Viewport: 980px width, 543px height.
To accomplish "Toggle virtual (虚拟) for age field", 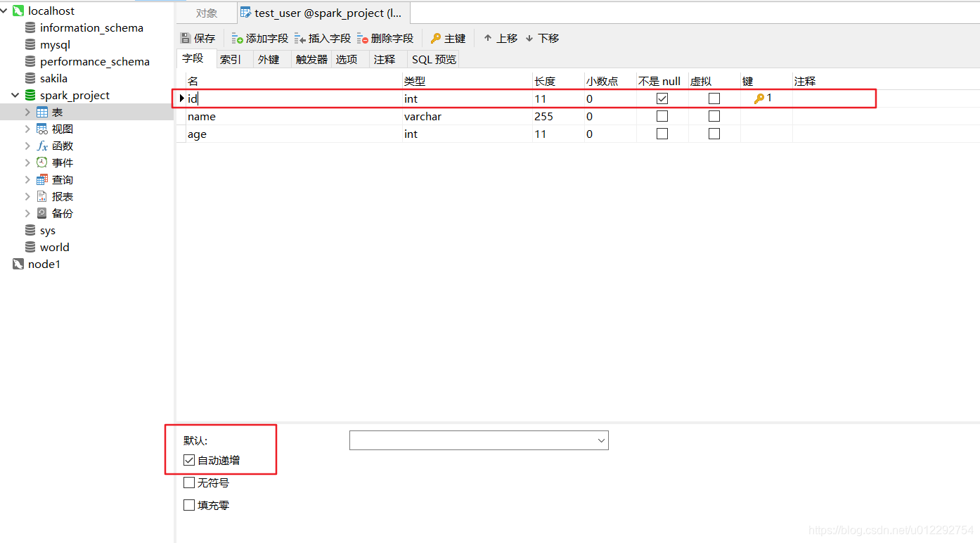I will (714, 134).
